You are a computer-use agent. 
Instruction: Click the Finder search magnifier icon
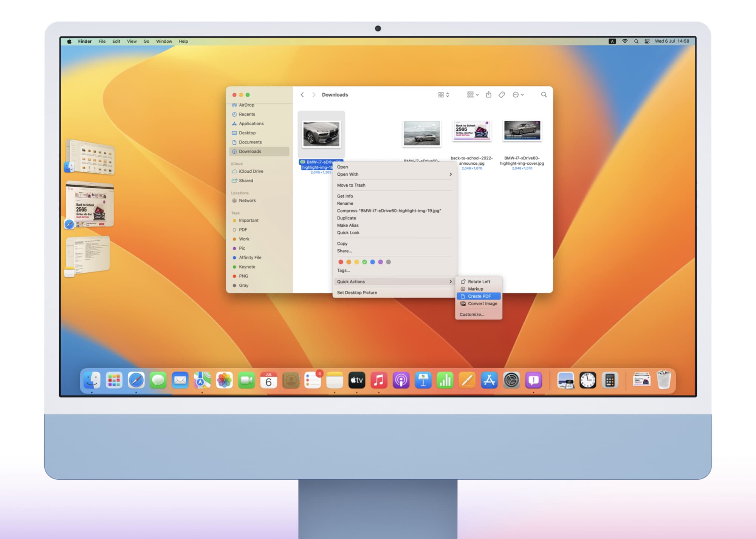(544, 94)
